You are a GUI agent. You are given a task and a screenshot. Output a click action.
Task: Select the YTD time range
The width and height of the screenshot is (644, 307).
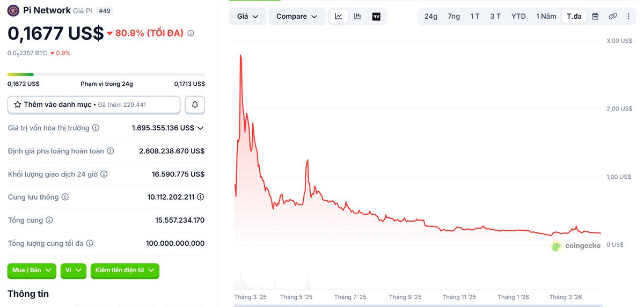(518, 16)
